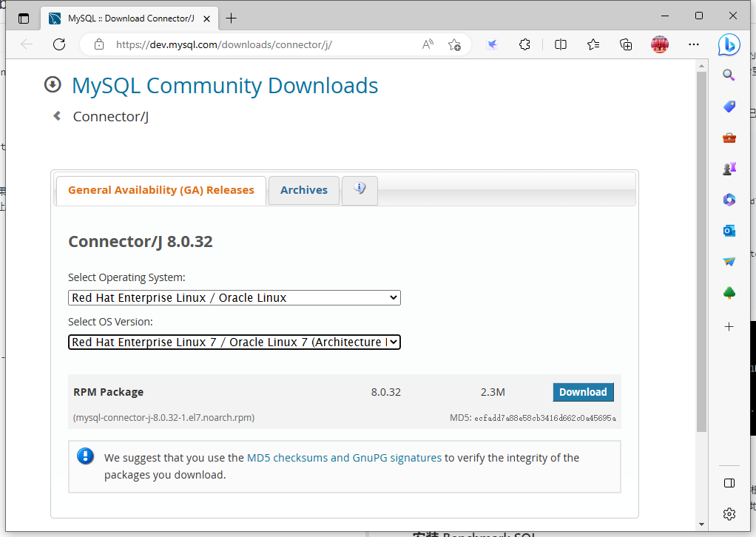Click the scrollbar up arrow
The image size is (756, 537).
click(x=701, y=66)
